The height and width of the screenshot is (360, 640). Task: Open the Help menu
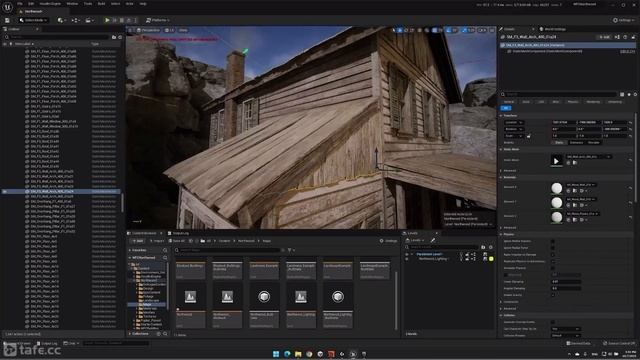point(143,4)
